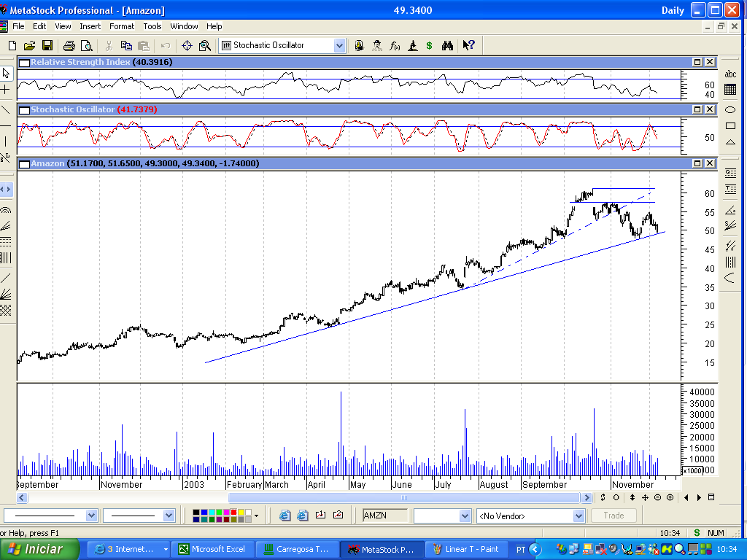Open the Edit menu

click(x=39, y=26)
